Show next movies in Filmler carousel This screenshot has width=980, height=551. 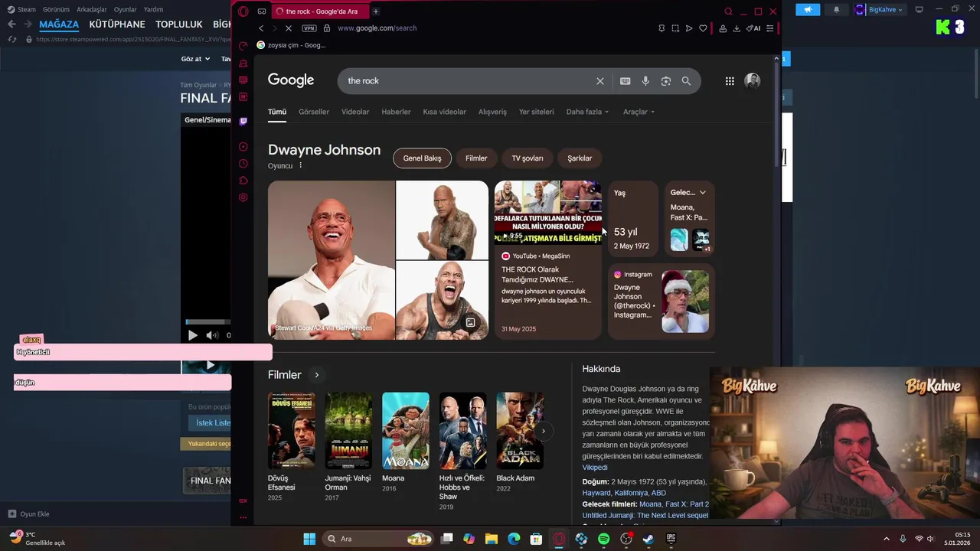coord(543,431)
